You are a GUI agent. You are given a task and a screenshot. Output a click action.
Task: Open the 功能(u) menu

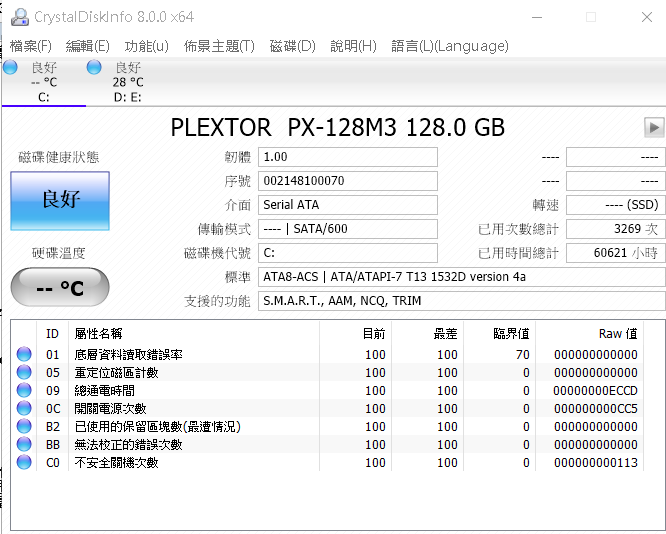point(147,46)
